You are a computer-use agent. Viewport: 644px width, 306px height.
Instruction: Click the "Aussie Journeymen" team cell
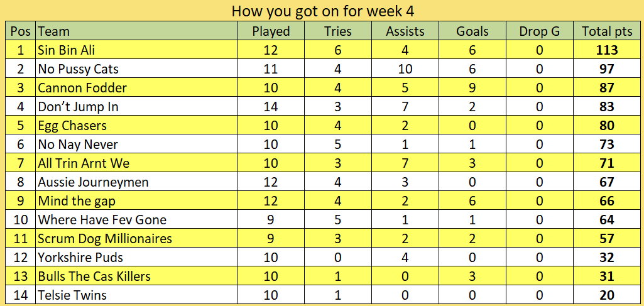93,182
